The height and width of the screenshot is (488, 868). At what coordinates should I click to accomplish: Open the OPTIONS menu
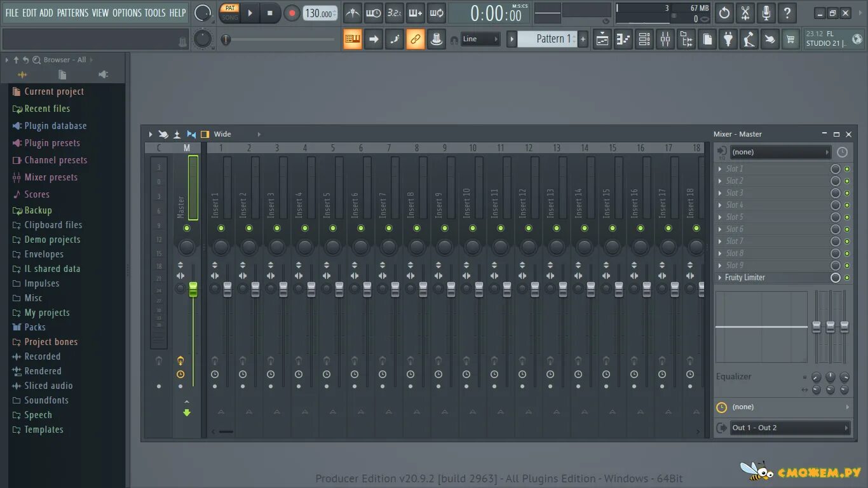127,13
